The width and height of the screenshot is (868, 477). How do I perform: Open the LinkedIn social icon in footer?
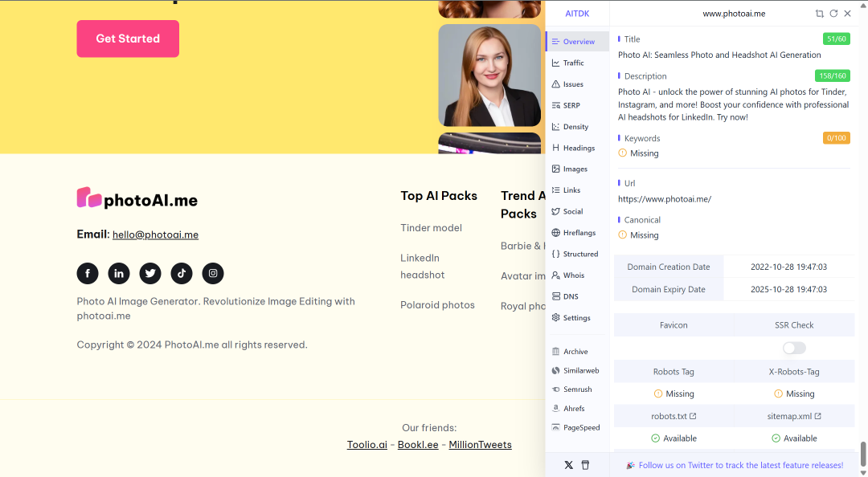coord(119,273)
